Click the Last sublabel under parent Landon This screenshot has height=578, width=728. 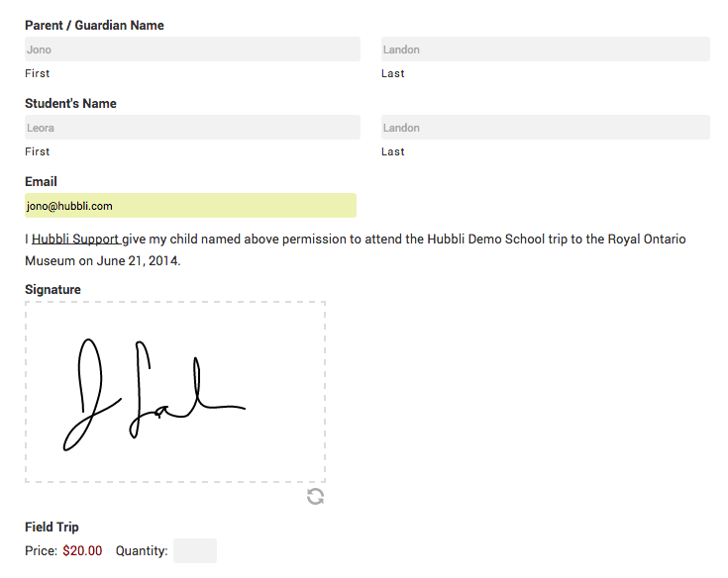[393, 73]
